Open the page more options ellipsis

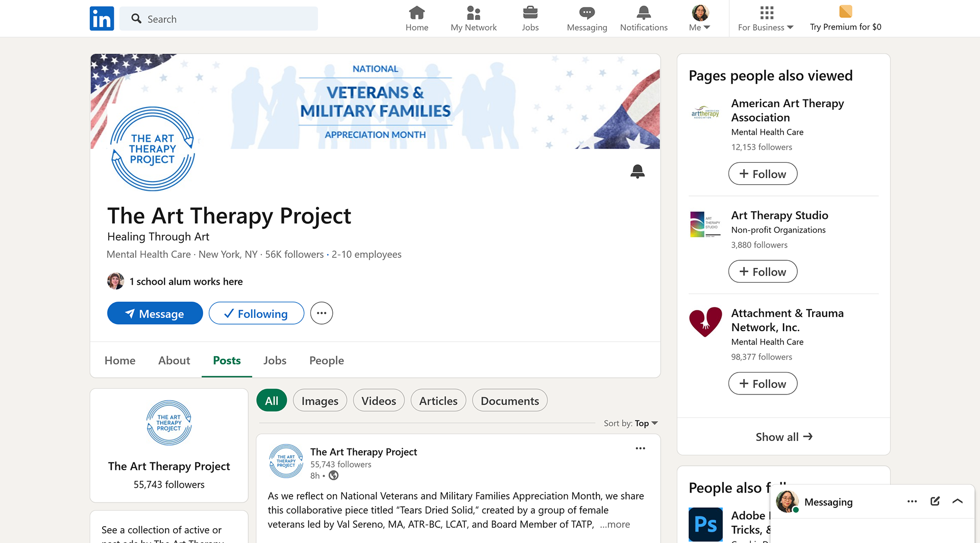tap(322, 313)
